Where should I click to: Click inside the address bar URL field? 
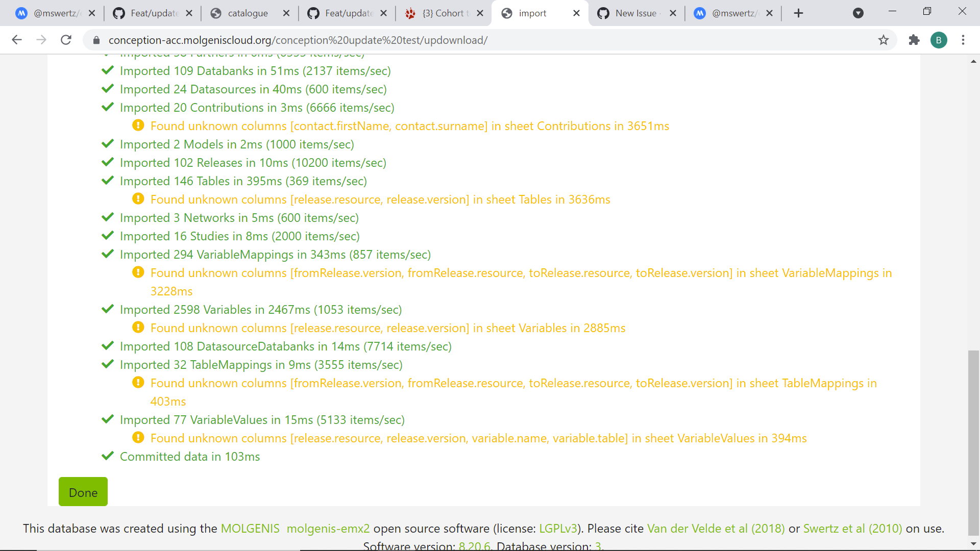[x=306, y=40]
